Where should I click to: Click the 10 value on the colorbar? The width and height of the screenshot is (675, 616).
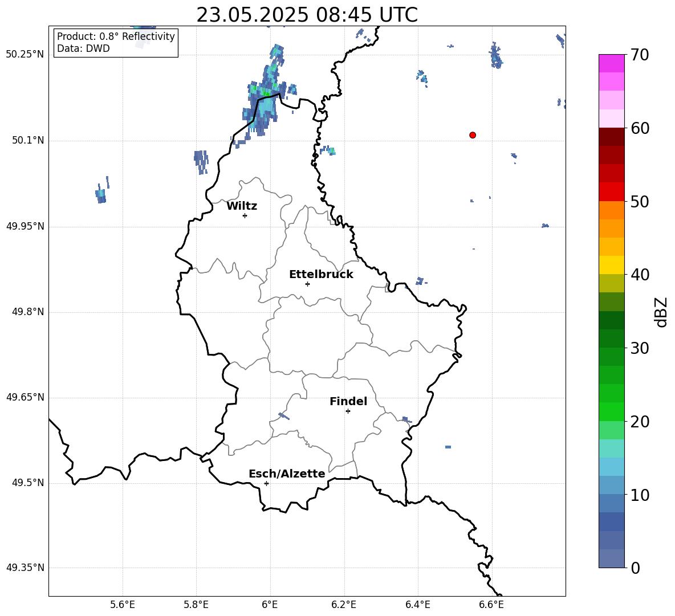pos(640,495)
